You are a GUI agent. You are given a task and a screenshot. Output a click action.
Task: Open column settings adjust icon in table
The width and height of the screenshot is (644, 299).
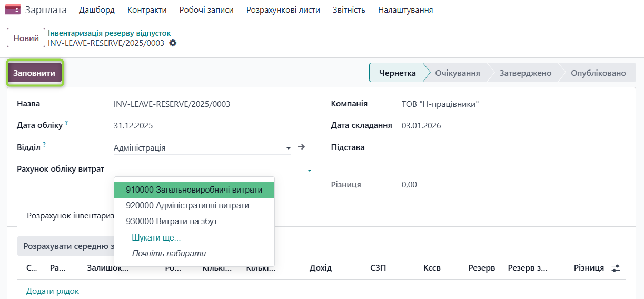[616, 268]
